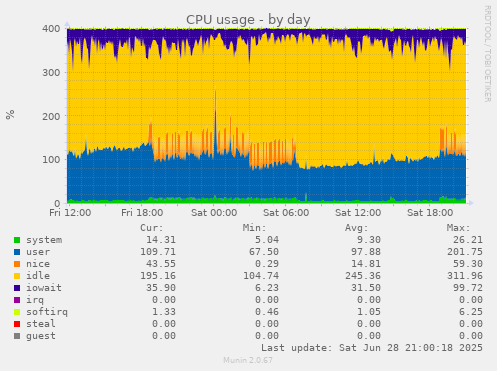Click softirq current value 1.33
This screenshot has width=497, height=371.
pyautogui.click(x=164, y=312)
